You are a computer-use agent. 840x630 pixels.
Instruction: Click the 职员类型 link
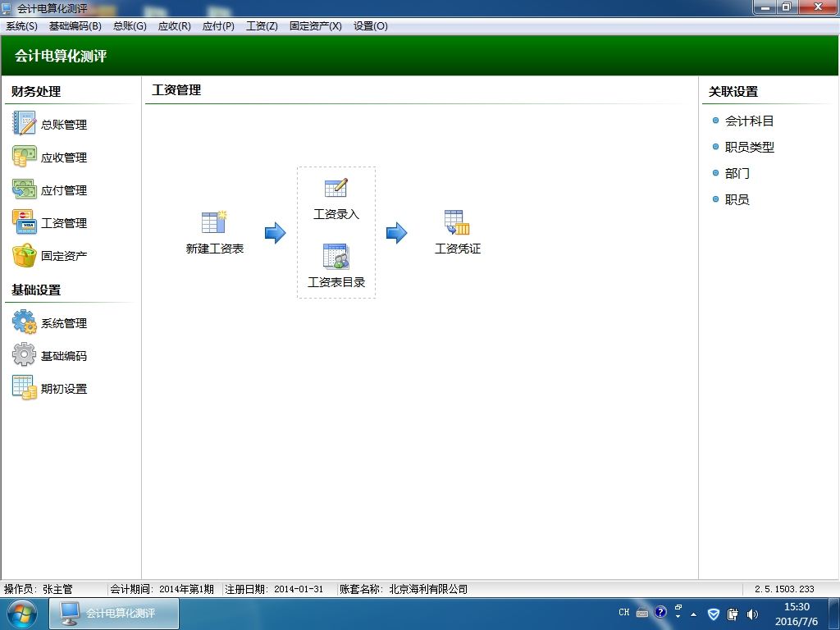click(x=749, y=148)
